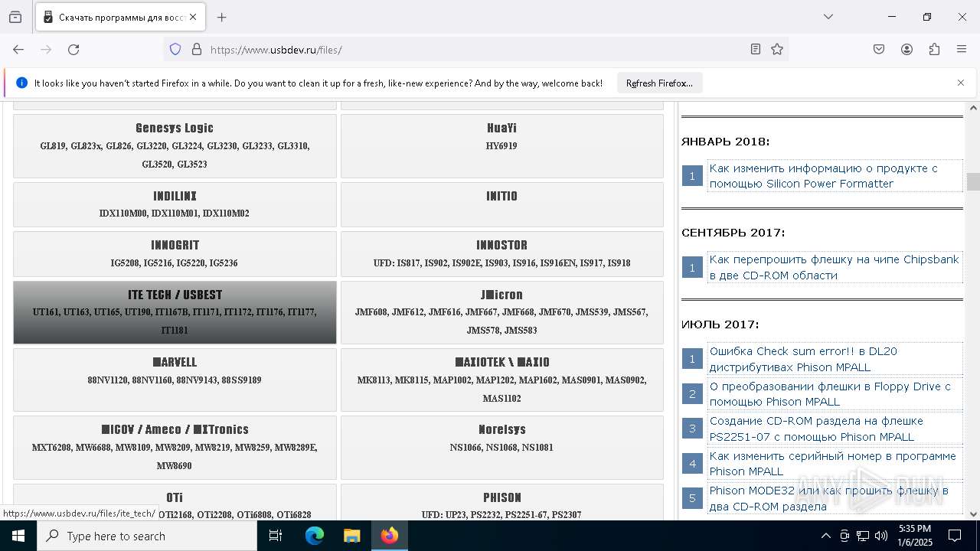This screenshot has height=551, width=980.
Task: Open the ITE TECH / USBEST section
Action: click(x=175, y=312)
